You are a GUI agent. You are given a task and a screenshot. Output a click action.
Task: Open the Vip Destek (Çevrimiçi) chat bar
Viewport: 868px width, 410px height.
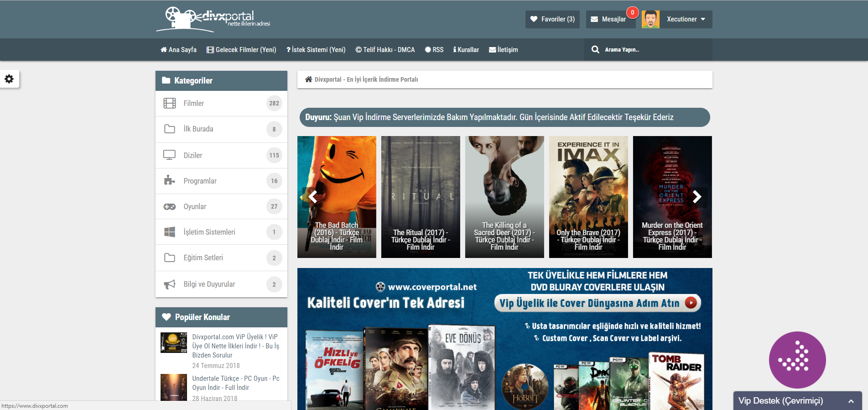pos(797,401)
